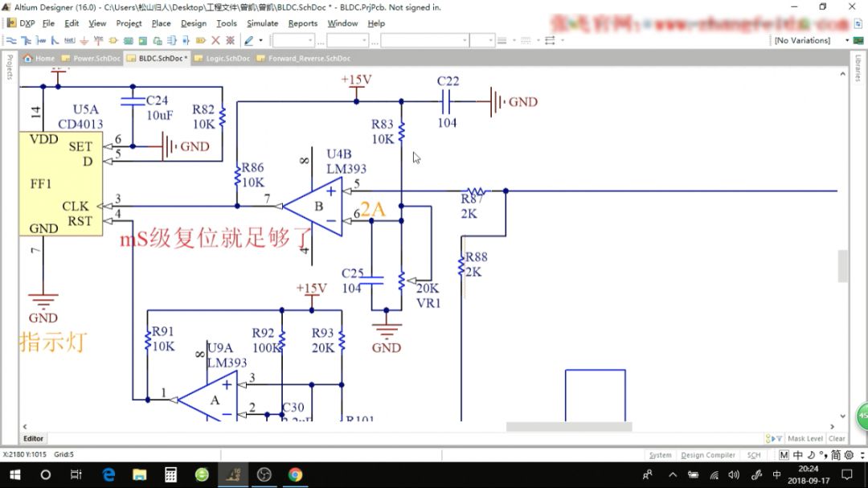This screenshot has width=868, height=488.
Task: Select the Place Net Label tool
Action: (69, 40)
